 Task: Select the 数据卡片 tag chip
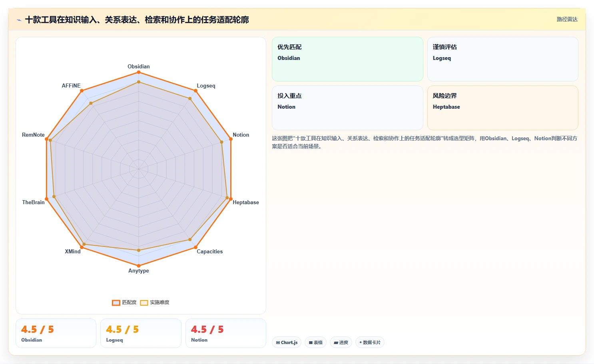click(x=370, y=342)
